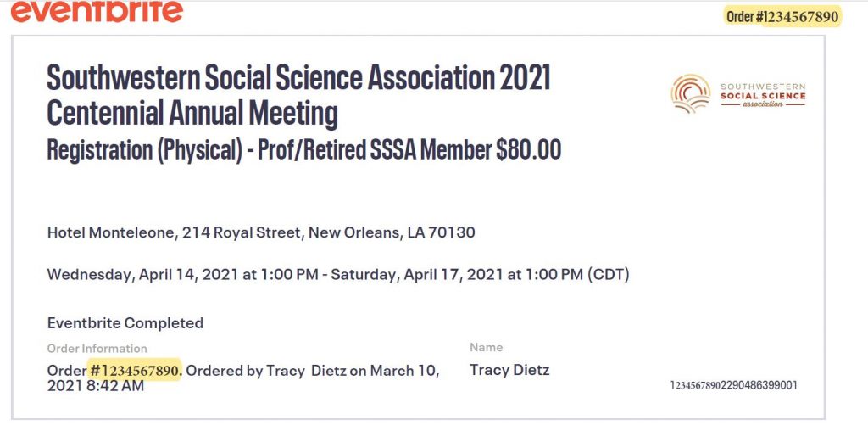
Task: Click the 2021 8:42 AM order time
Action: coord(95,385)
